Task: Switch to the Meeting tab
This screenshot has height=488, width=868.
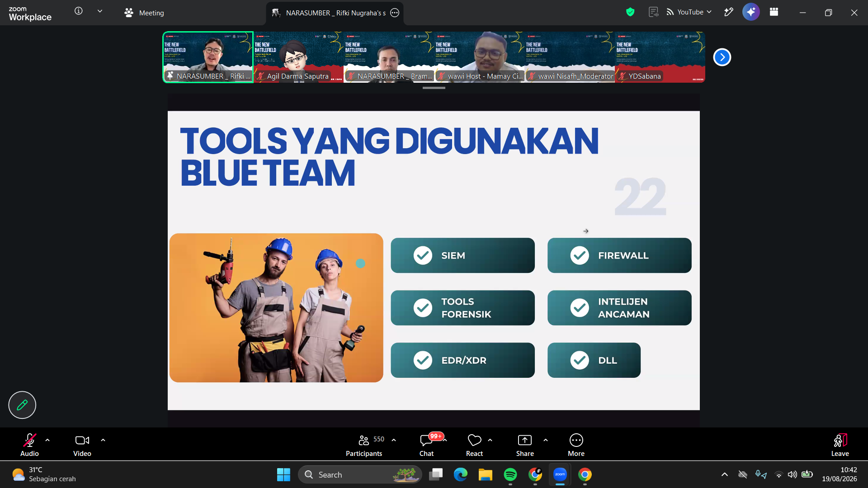Action: point(144,13)
